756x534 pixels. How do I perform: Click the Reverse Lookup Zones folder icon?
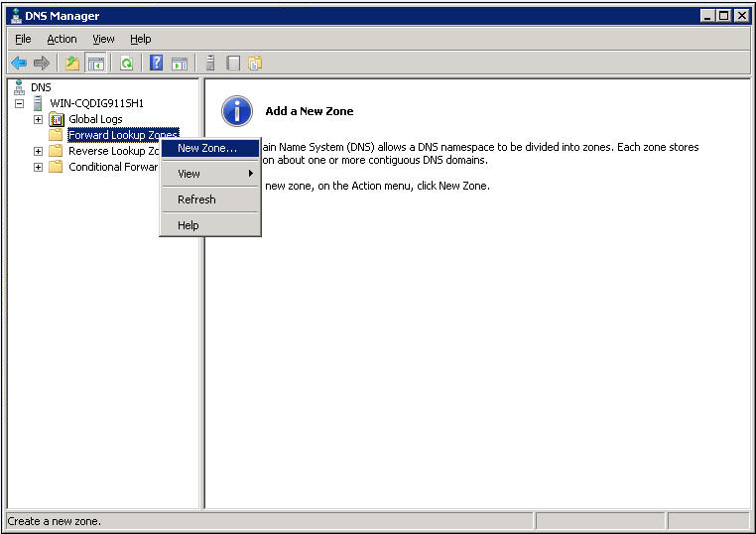pyautogui.click(x=56, y=151)
